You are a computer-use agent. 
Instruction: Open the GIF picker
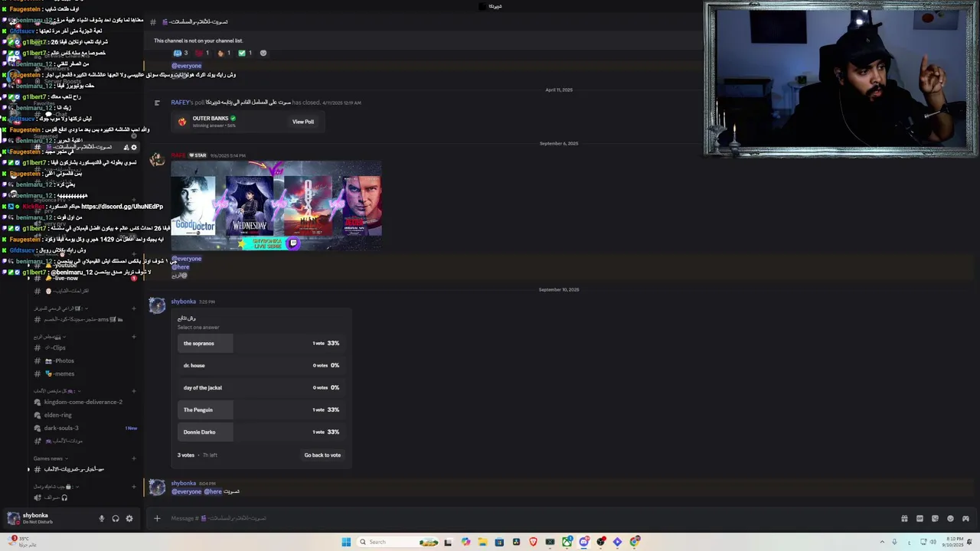pos(920,518)
